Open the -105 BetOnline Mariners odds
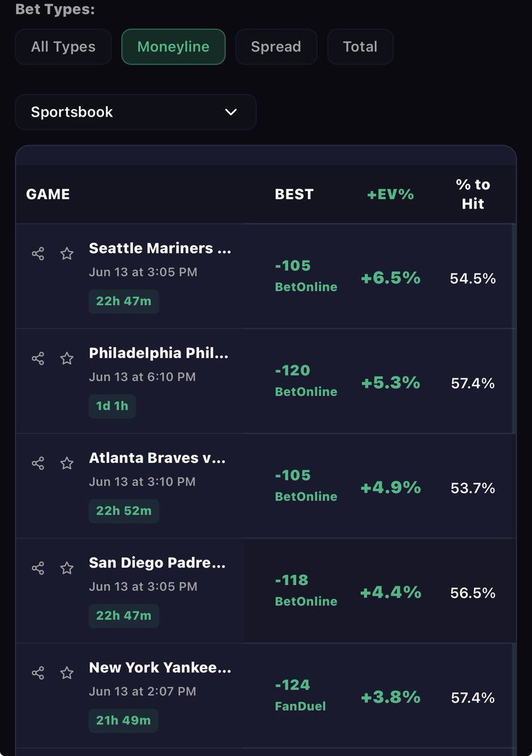Image resolution: width=532 pixels, height=756 pixels. pos(306,276)
